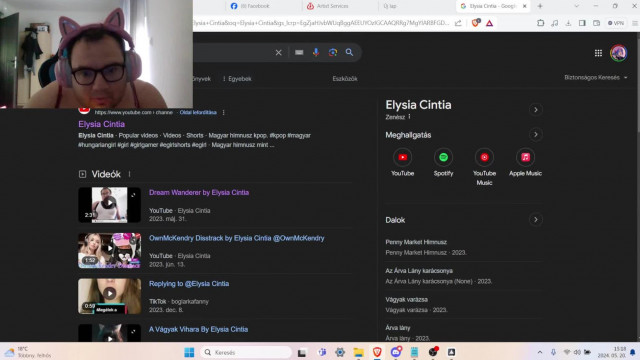640x360 pixels.
Task: Expand the Elysia Cintia knowledge panel
Action: tap(536, 110)
